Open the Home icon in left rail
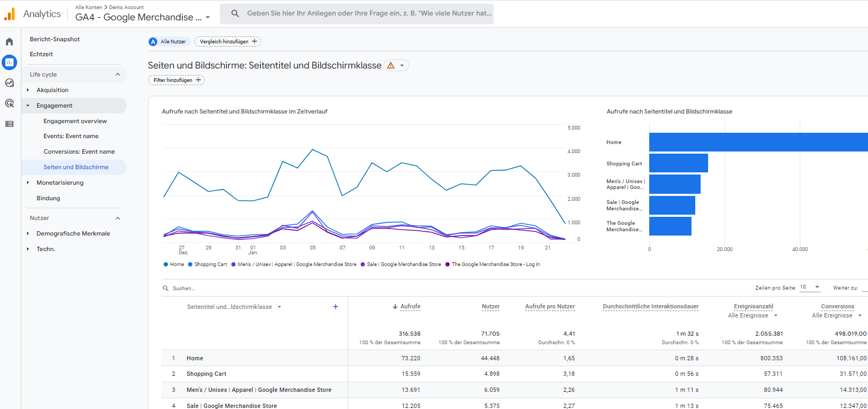This screenshot has width=868, height=409. [x=9, y=42]
